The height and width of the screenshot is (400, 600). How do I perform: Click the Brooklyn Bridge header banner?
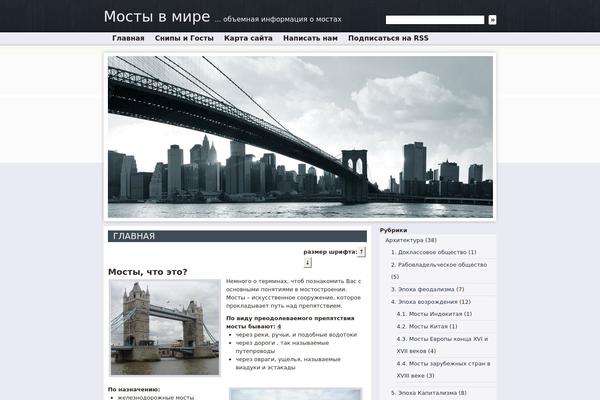click(x=300, y=137)
